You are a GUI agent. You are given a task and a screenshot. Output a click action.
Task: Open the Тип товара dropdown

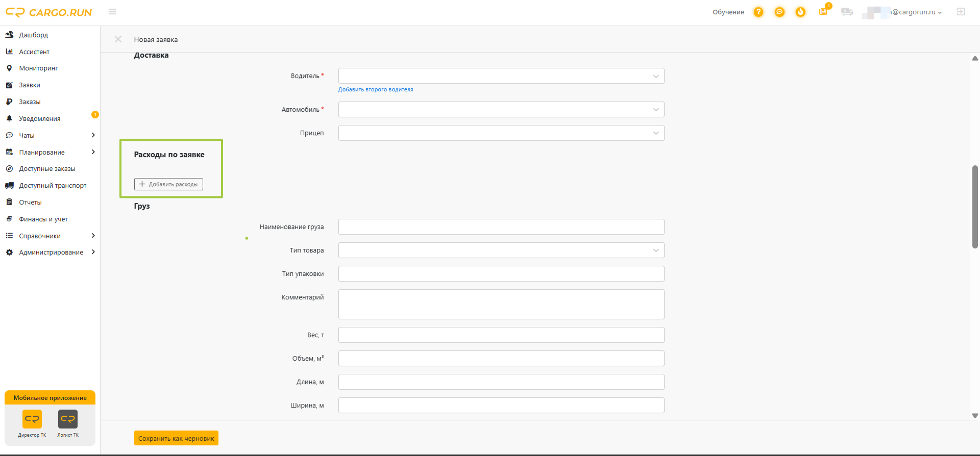501,250
